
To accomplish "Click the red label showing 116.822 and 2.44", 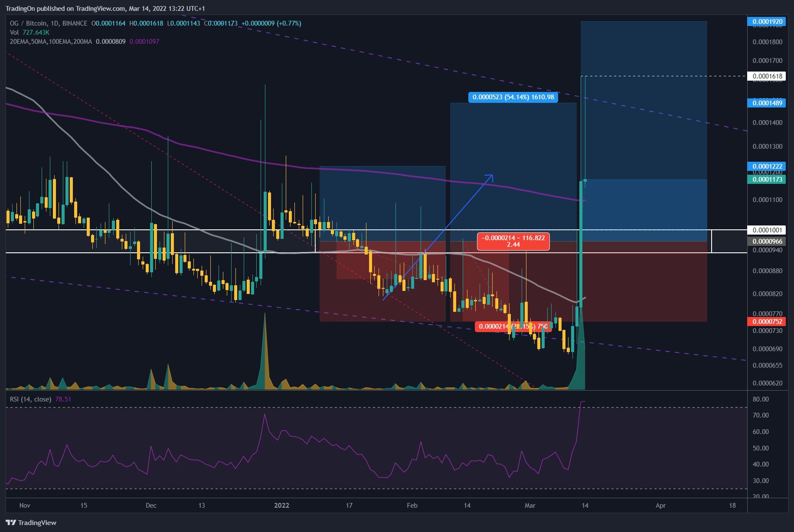I will coord(513,241).
